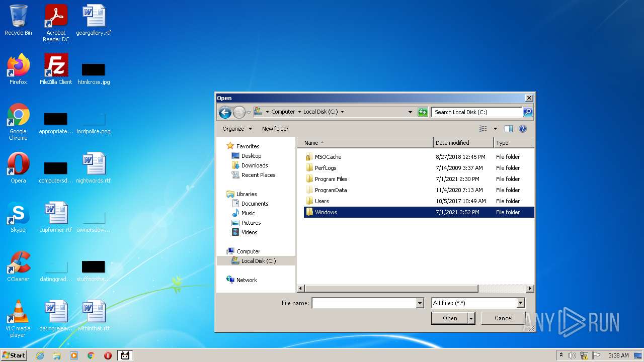Screen dimensions: 644x362
Task: Select Pictures library
Action: pyautogui.click(x=246, y=223)
